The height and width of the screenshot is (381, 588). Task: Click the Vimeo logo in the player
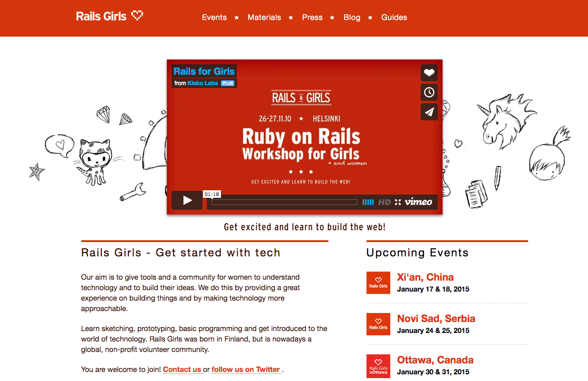418,202
